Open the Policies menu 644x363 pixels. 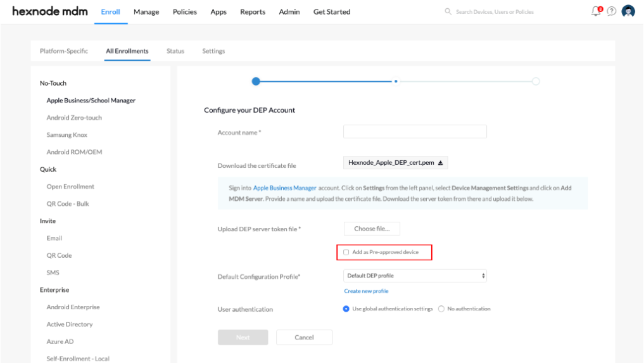point(185,12)
